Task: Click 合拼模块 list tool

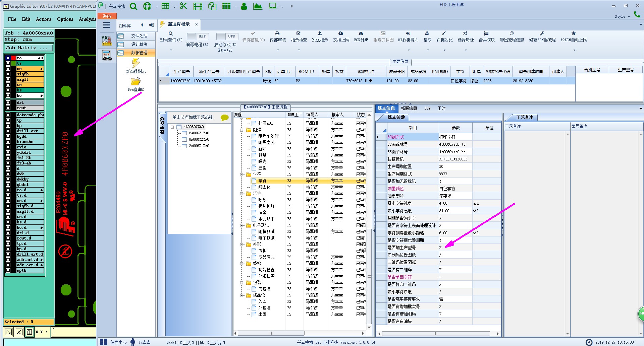Action: 486,37
